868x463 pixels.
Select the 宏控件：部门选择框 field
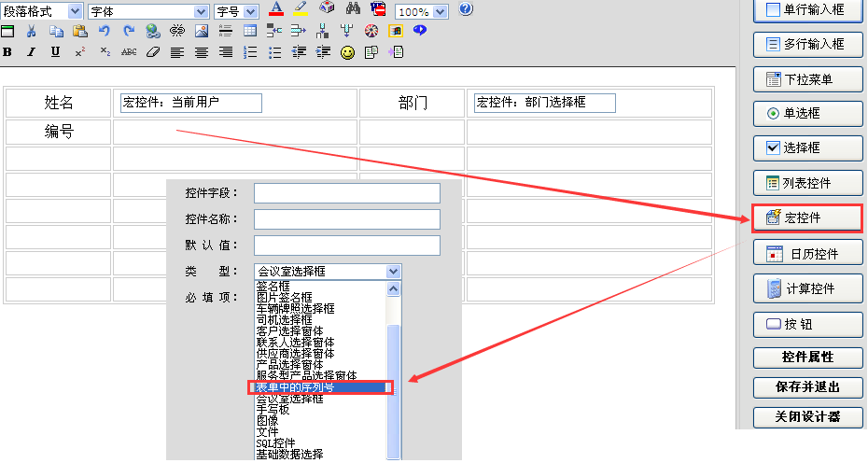click(x=545, y=103)
